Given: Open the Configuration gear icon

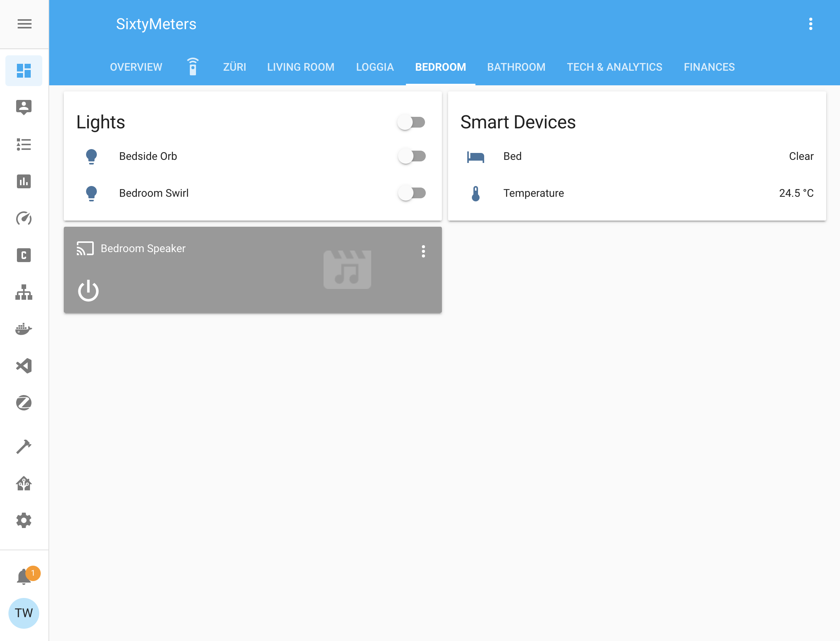Looking at the screenshot, I should [x=24, y=520].
